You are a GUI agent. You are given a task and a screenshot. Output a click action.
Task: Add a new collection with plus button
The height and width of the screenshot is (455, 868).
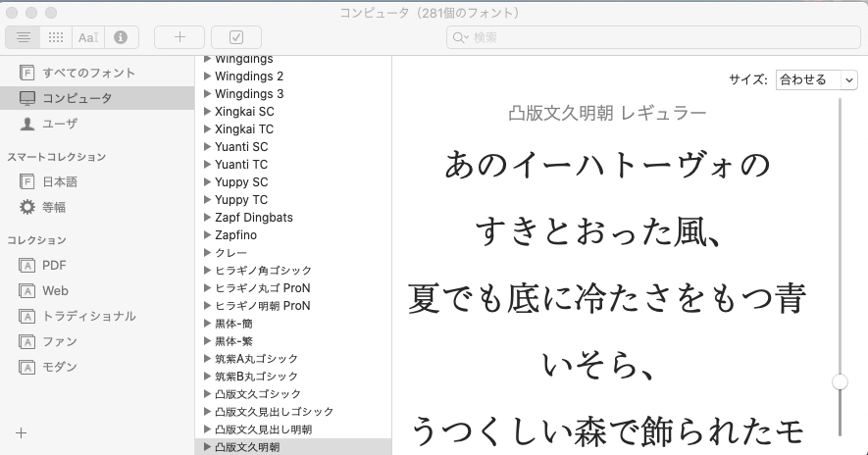(21, 432)
